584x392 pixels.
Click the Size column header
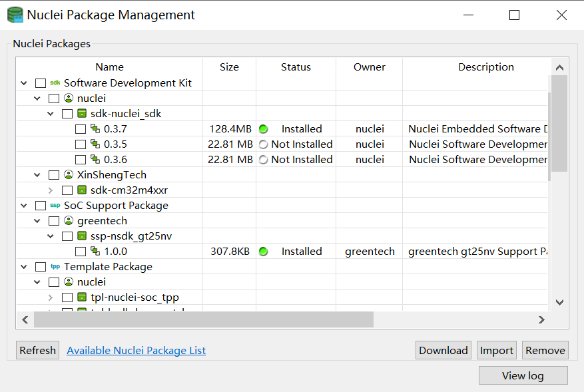(230, 67)
